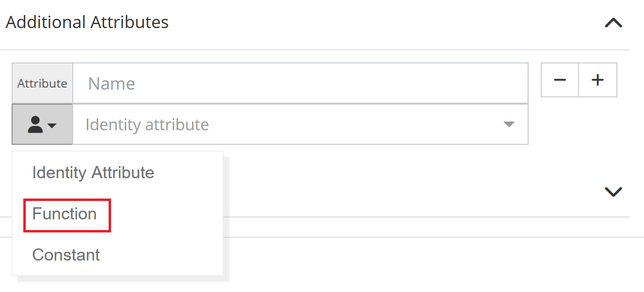Collapse Additional Attributes with the up chevron

[x=613, y=23]
